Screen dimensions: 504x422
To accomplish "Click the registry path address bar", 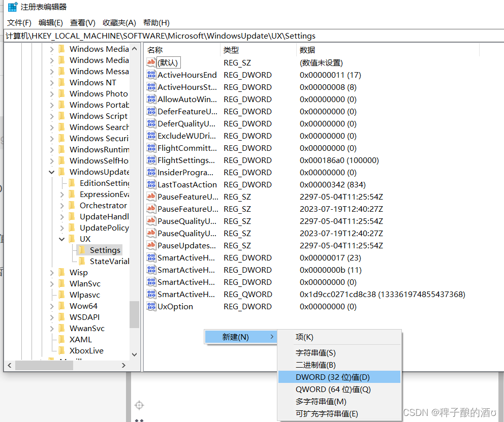I will coord(254,36).
